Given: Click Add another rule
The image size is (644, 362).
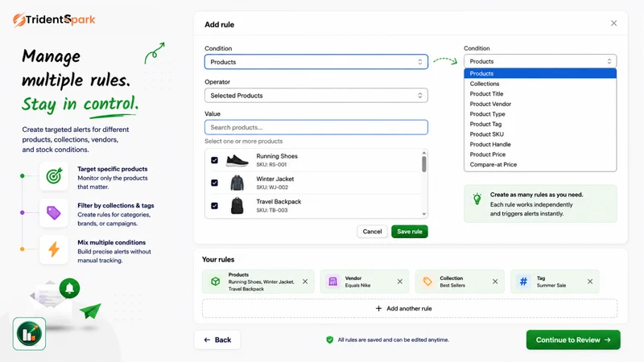Looking at the screenshot, I should [x=410, y=309].
